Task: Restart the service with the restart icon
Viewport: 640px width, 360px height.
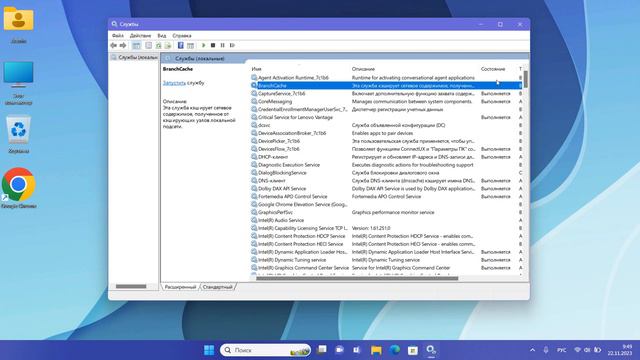Action: click(232, 45)
